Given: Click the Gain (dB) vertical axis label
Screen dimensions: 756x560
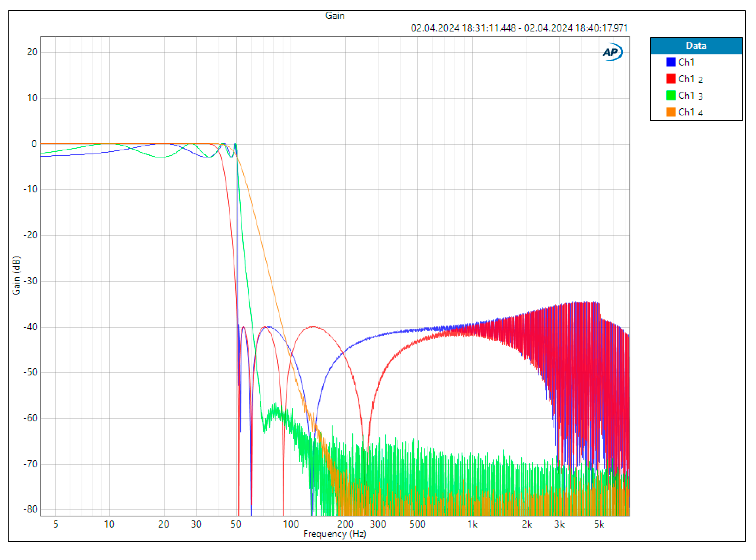Looking at the screenshot, I should click(x=16, y=275).
